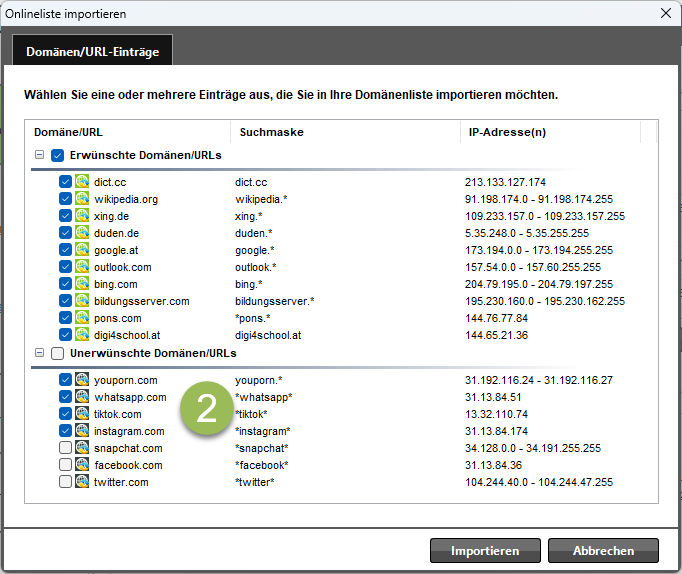The width and height of the screenshot is (682, 574).
Task: Click the blocked-site icon beside whatsapp.com
Action: coord(82,397)
